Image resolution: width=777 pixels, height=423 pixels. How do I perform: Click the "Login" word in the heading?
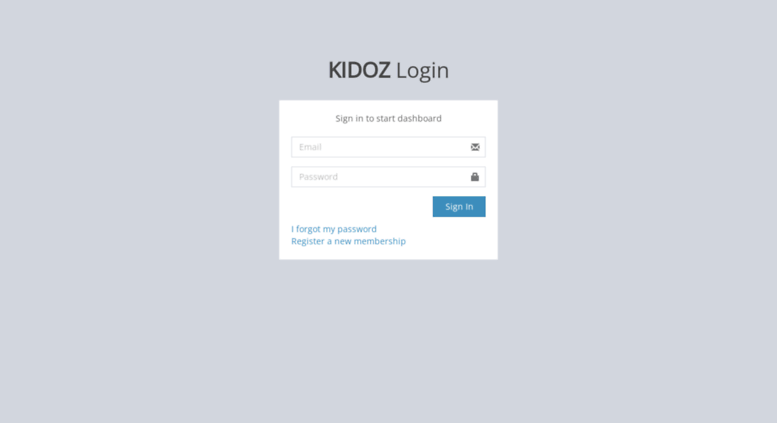(x=422, y=71)
